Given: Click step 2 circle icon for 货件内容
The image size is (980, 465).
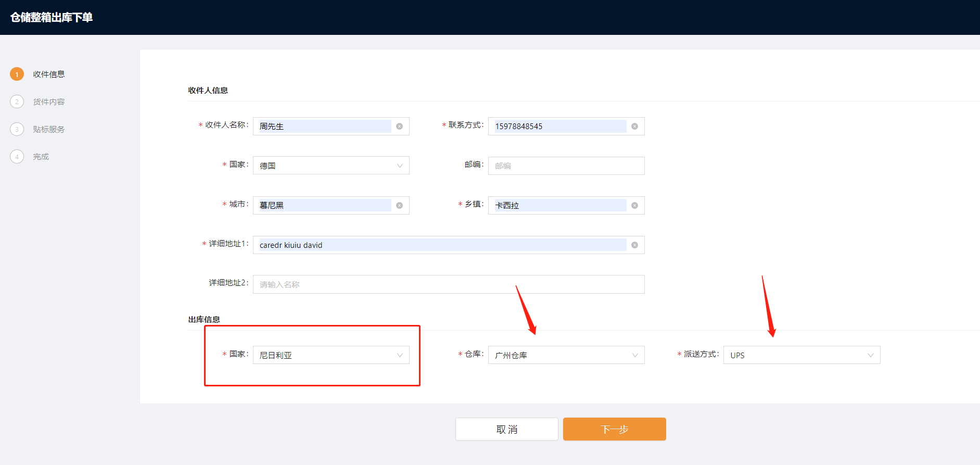Looking at the screenshot, I should tap(17, 102).
